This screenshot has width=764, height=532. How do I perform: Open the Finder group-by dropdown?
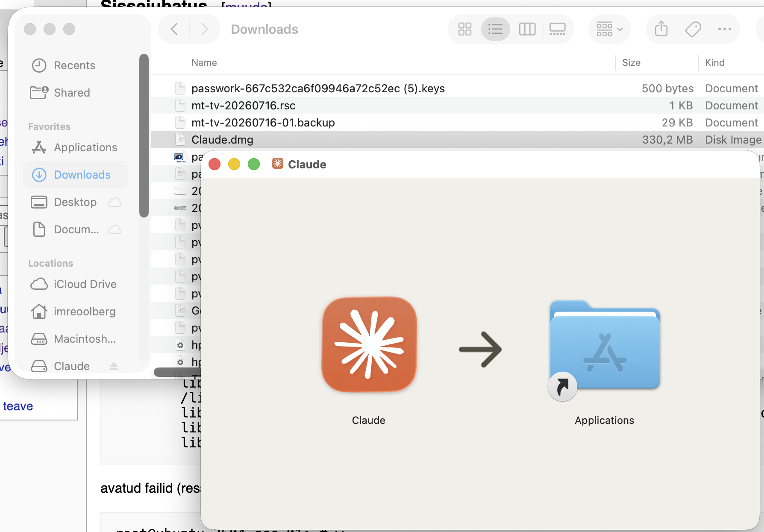click(x=609, y=29)
